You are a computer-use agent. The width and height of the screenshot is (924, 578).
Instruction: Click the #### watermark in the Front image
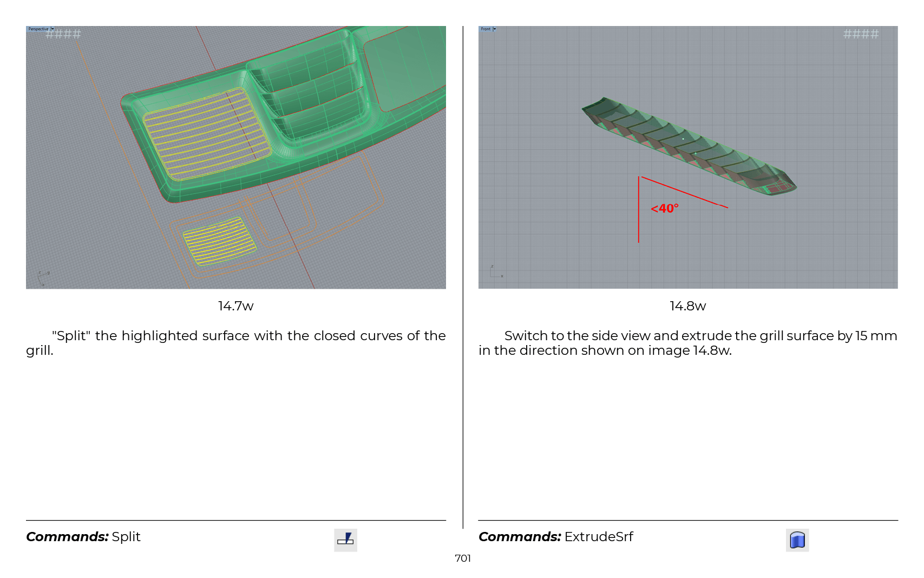point(860,34)
